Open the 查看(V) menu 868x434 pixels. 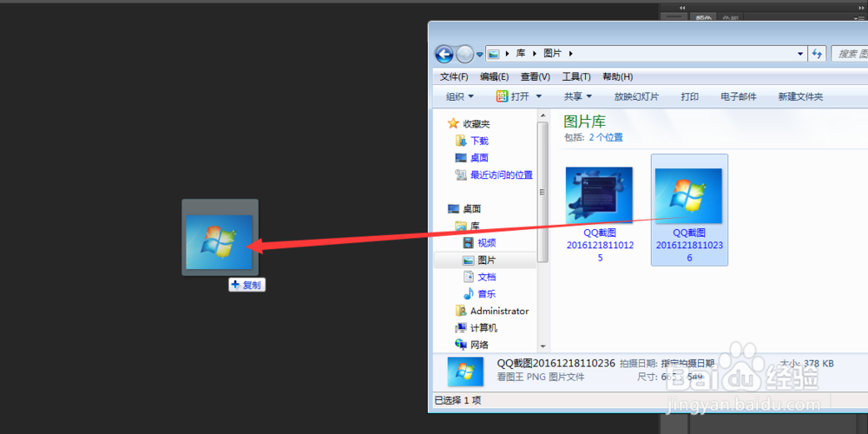[x=536, y=76]
